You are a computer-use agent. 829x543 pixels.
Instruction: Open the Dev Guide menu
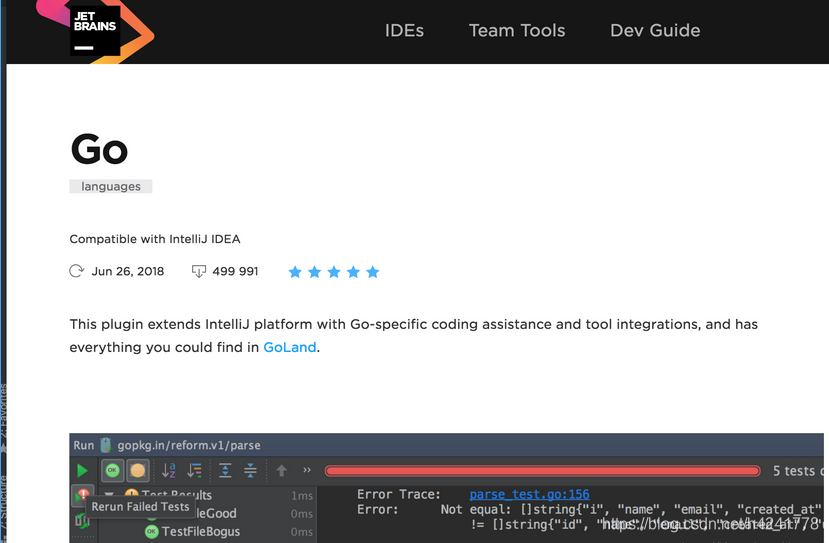[655, 31]
